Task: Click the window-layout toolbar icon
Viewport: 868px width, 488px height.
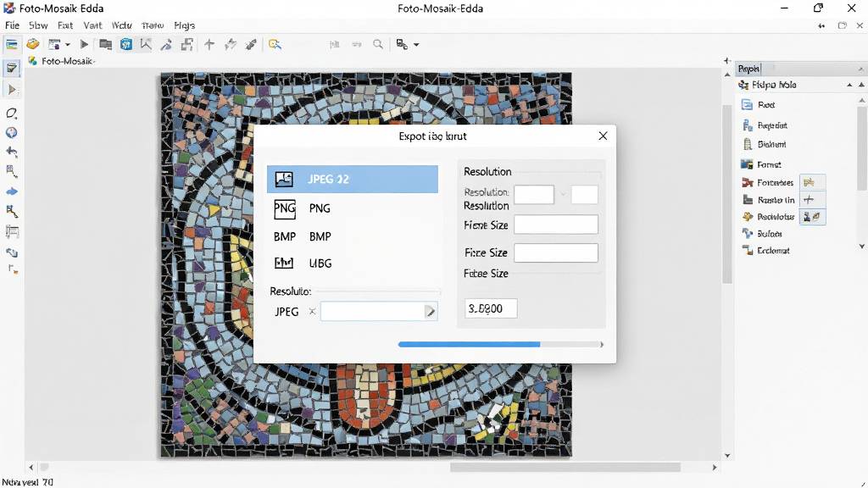Action: coord(54,44)
